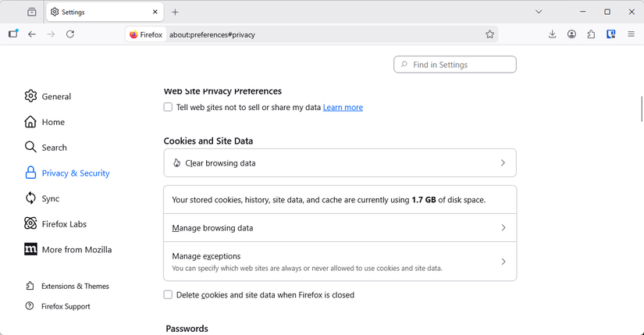The height and width of the screenshot is (335, 644).
Task: Click the sidebar toggle icon in the toolbar
Action: tap(13, 34)
